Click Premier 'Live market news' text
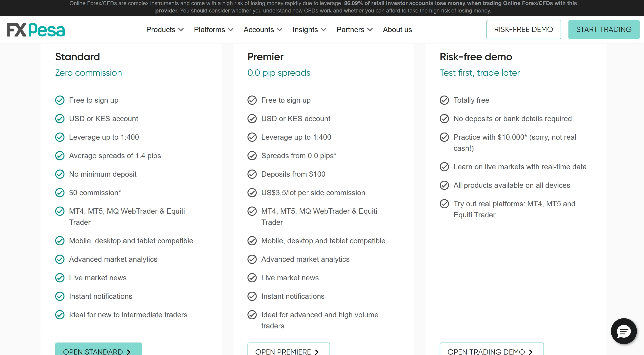 point(290,278)
